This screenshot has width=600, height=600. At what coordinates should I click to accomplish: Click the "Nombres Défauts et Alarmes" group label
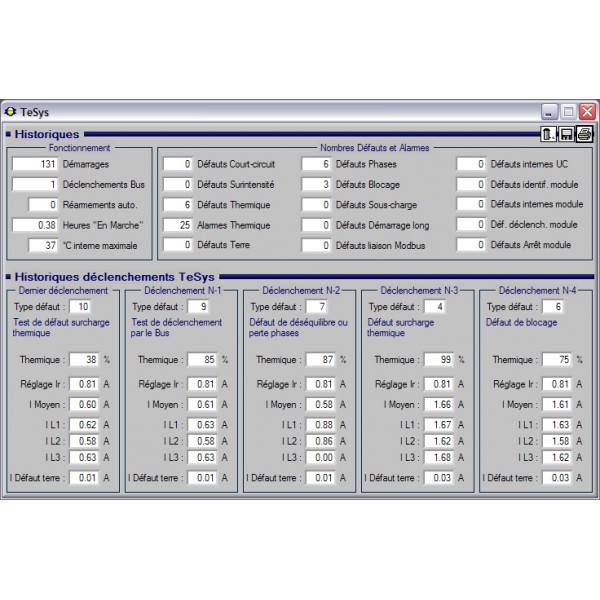click(x=375, y=148)
